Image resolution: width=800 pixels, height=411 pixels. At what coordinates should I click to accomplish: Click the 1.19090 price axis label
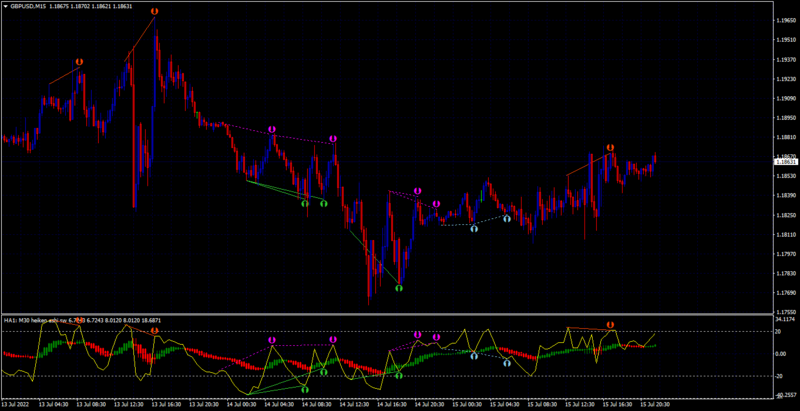pyautogui.click(x=785, y=98)
